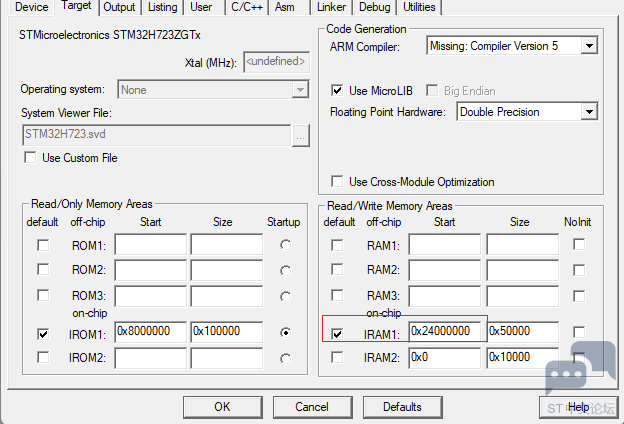Screen dimensions: 624x424
Task: Click the RAM2 Start field
Action: point(445,270)
